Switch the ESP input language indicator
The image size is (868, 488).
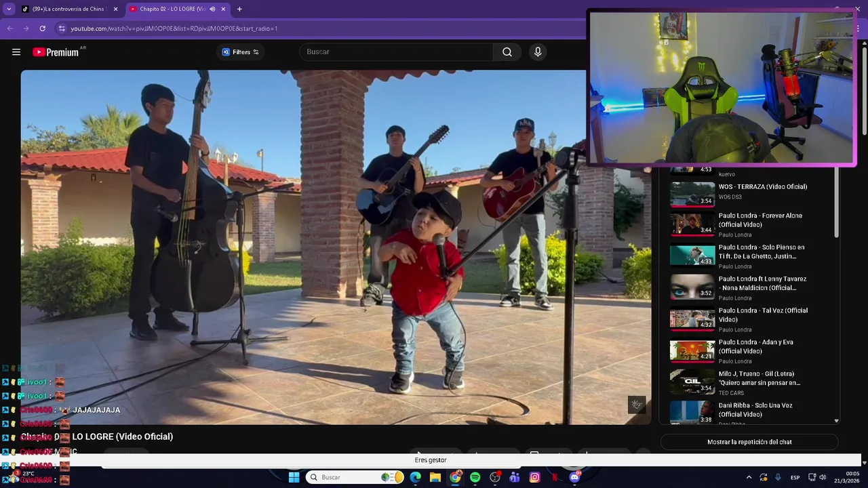pos(795,477)
